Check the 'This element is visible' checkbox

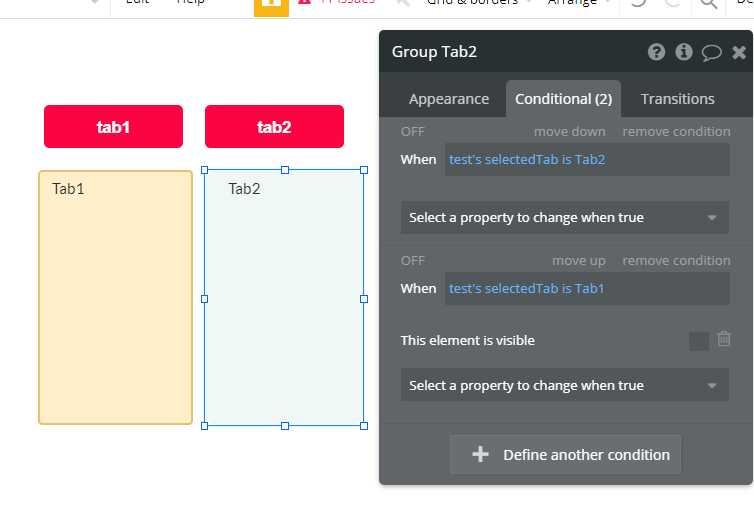698,341
